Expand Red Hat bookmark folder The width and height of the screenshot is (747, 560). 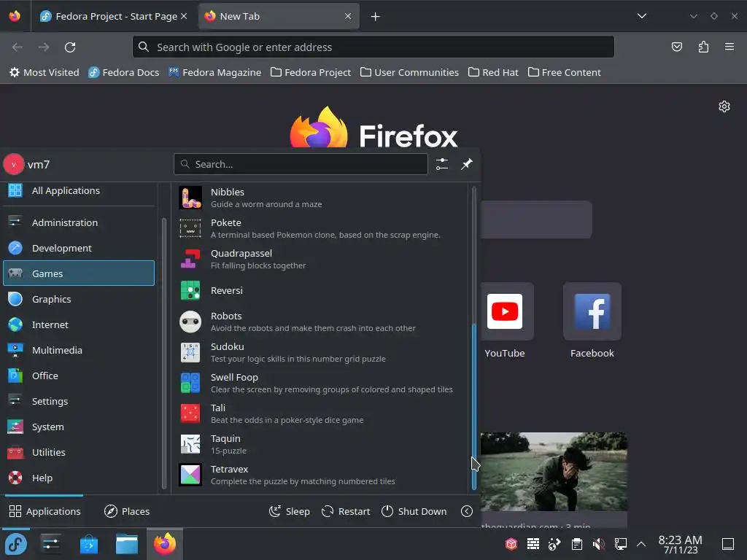(x=493, y=72)
